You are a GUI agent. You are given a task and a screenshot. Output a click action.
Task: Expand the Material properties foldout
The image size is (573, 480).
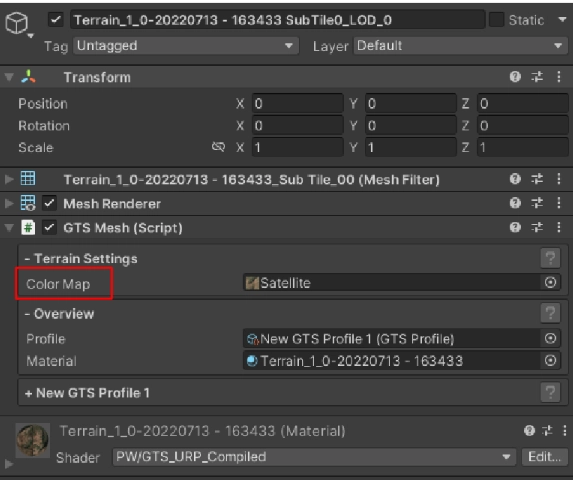pos(9,464)
